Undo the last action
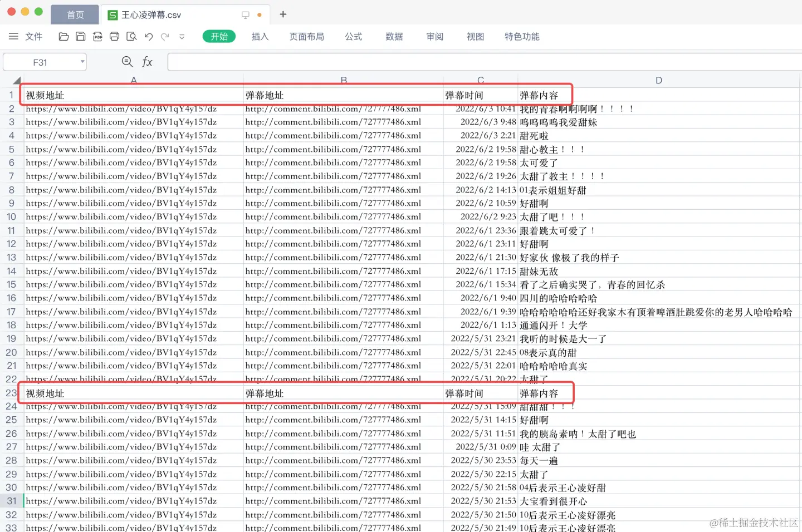The height and width of the screenshot is (532, 802). (x=148, y=37)
